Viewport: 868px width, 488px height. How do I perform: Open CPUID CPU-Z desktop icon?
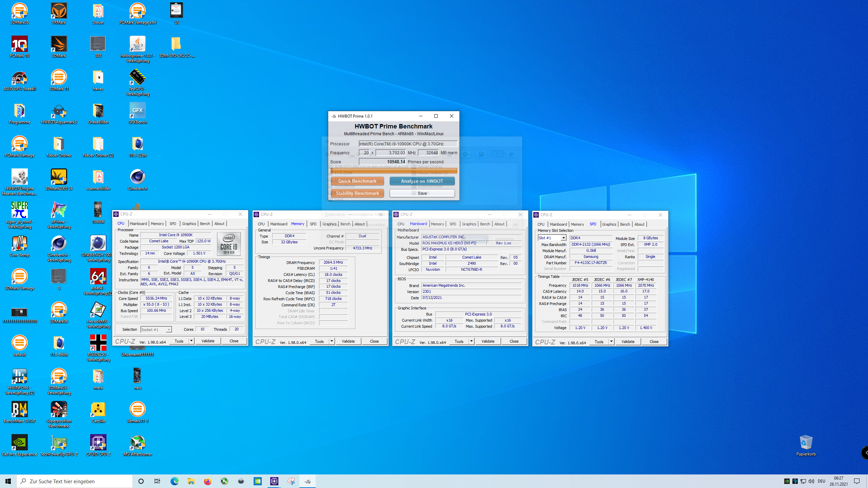[x=98, y=445]
